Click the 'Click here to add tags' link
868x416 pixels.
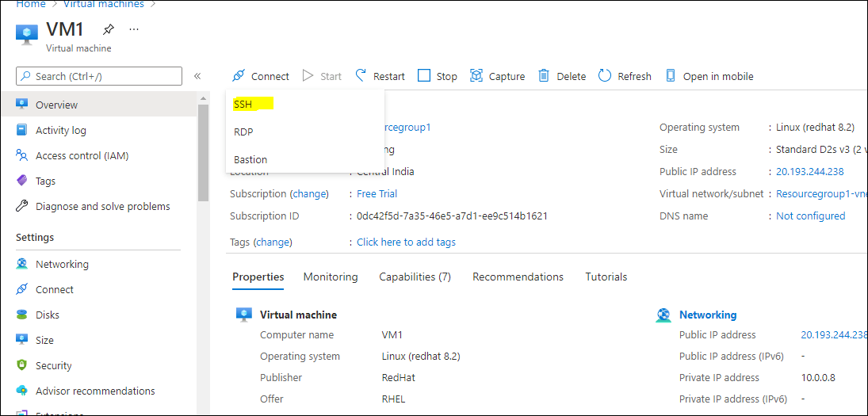pos(407,242)
